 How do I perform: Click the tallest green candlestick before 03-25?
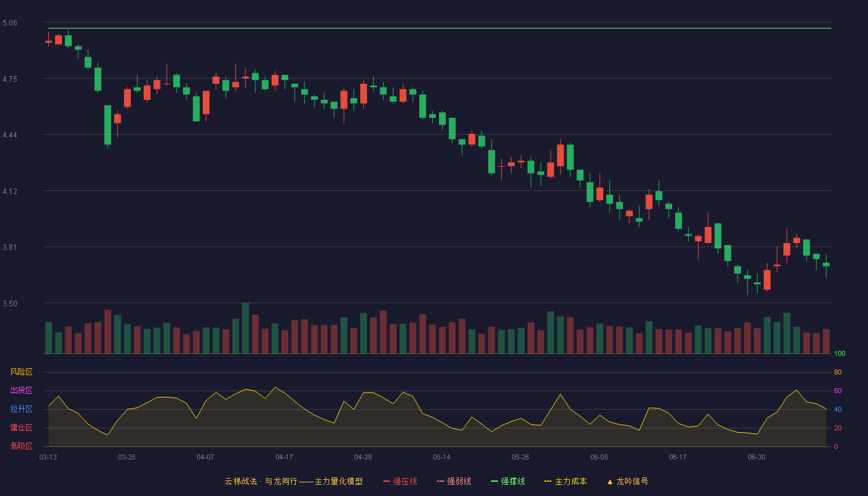point(107,125)
